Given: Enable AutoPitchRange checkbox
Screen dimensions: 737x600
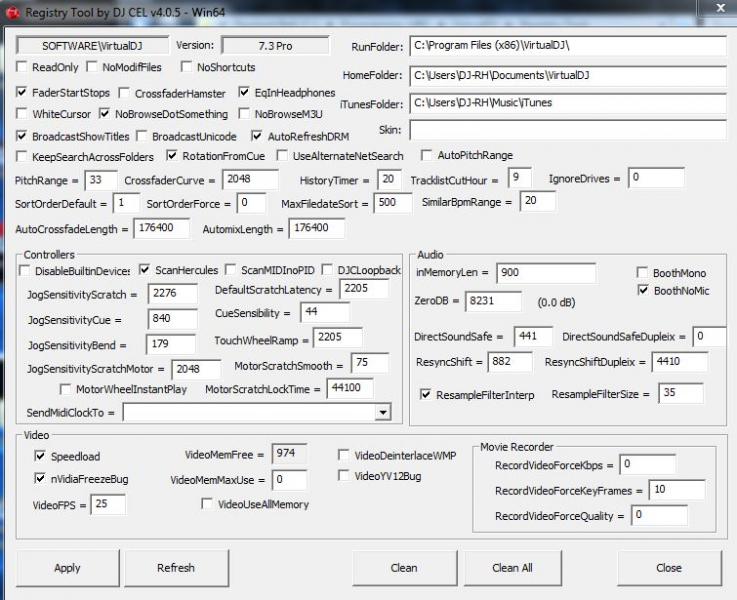Looking at the screenshot, I should [x=427, y=155].
